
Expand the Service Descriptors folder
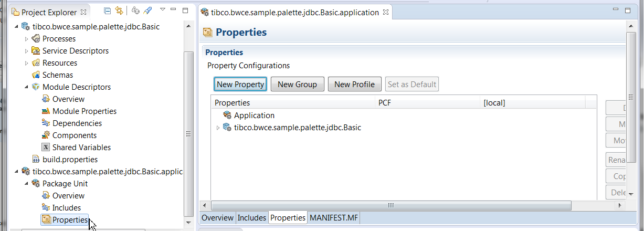click(27, 51)
